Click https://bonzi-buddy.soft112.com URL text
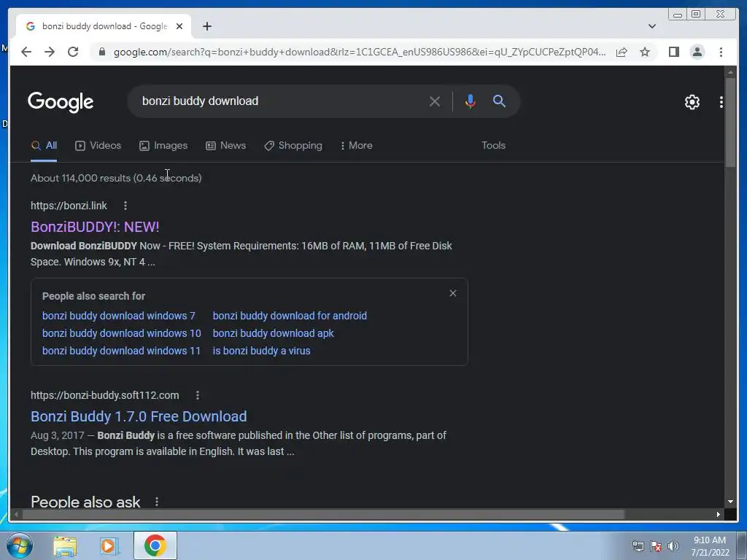Screen dimensions: 747x560 tap(105, 395)
